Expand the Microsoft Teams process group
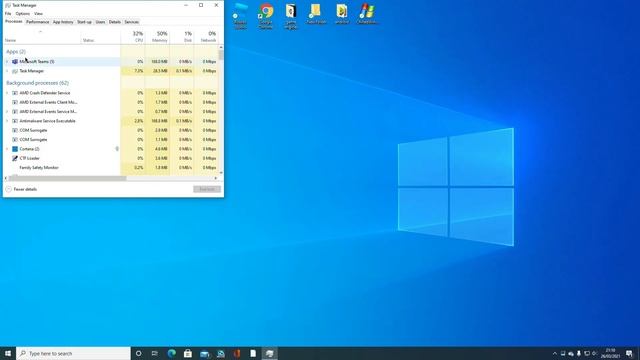640x360 pixels. (x=7, y=62)
